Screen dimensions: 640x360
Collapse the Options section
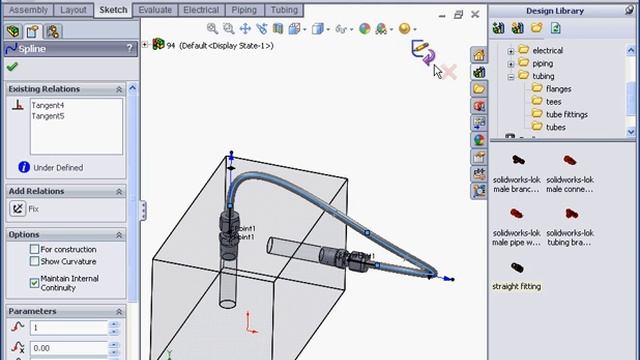pos(119,235)
